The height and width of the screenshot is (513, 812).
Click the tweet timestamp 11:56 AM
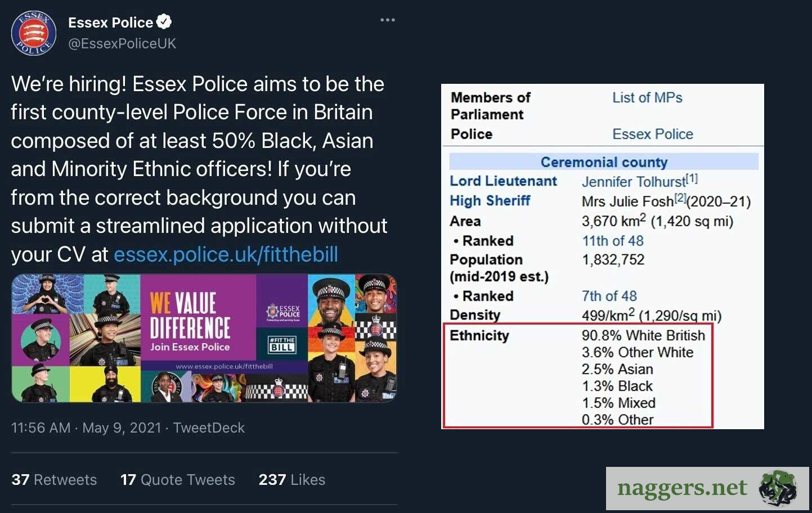41,428
